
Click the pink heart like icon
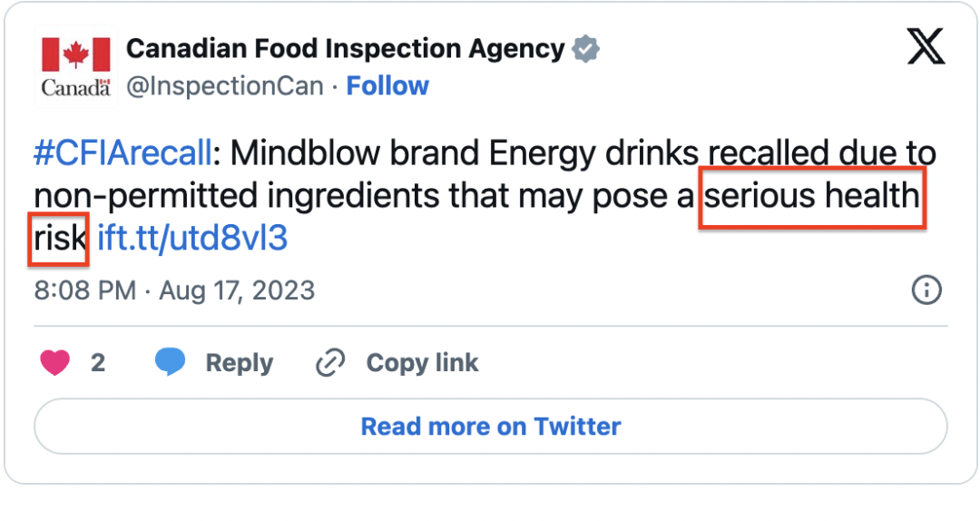[x=56, y=363]
